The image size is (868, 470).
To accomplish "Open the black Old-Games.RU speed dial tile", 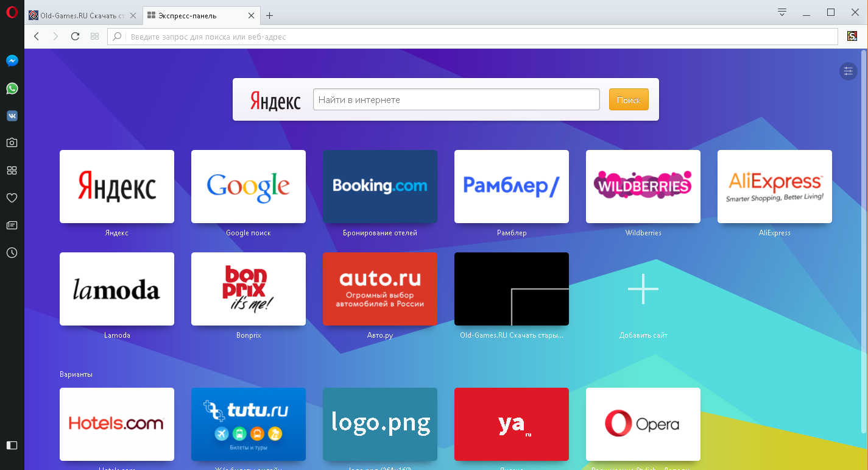I will click(x=512, y=289).
